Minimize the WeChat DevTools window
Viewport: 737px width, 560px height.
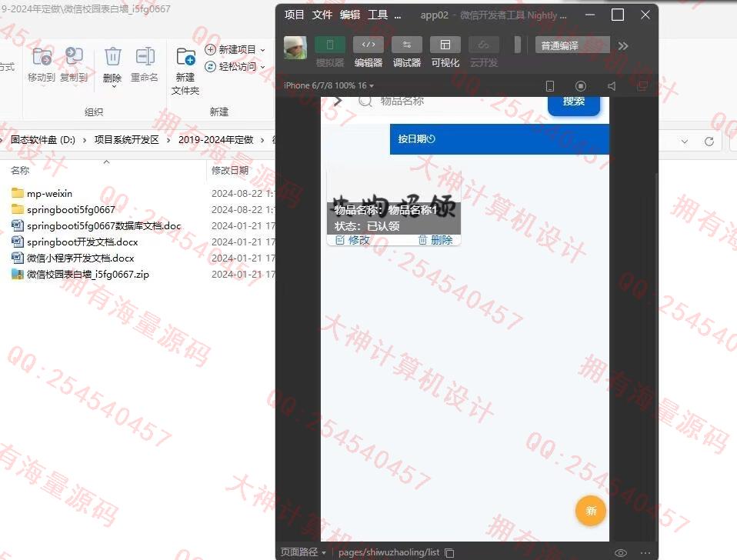point(590,15)
